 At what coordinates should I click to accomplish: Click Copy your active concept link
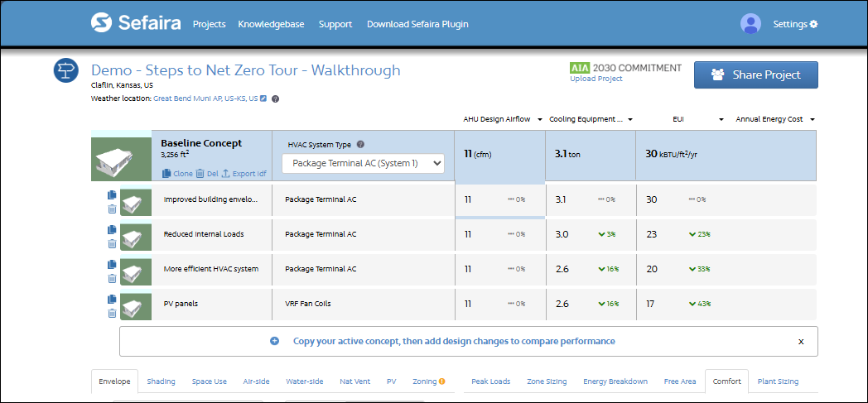click(454, 341)
